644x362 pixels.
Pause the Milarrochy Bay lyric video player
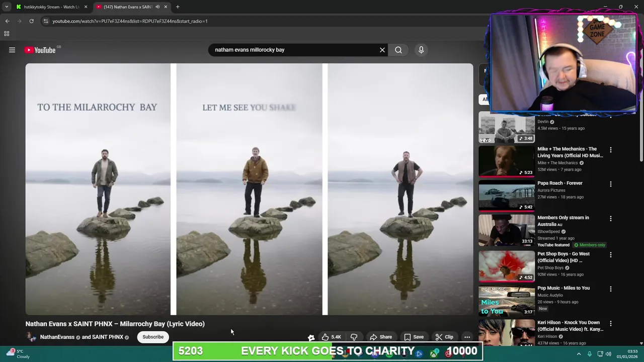tap(249, 189)
